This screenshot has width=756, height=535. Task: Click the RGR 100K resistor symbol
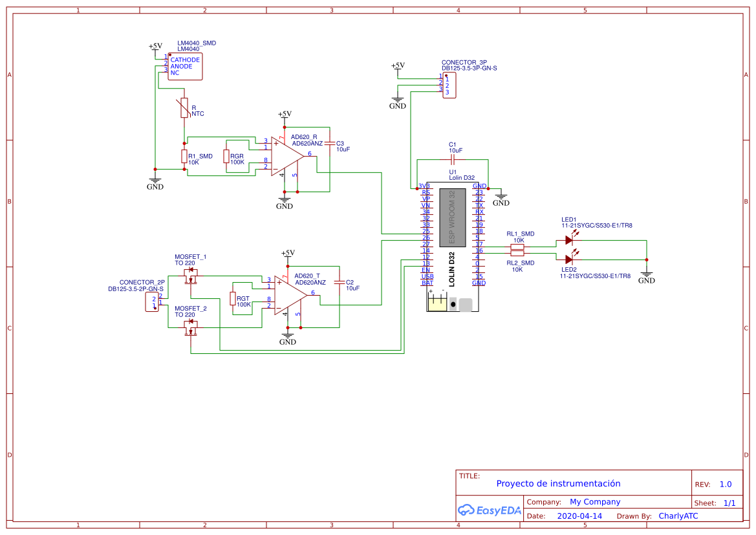(226, 157)
